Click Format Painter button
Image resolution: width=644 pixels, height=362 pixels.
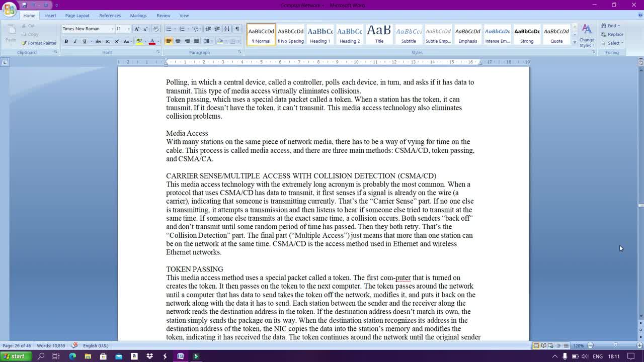click(39, 43)
